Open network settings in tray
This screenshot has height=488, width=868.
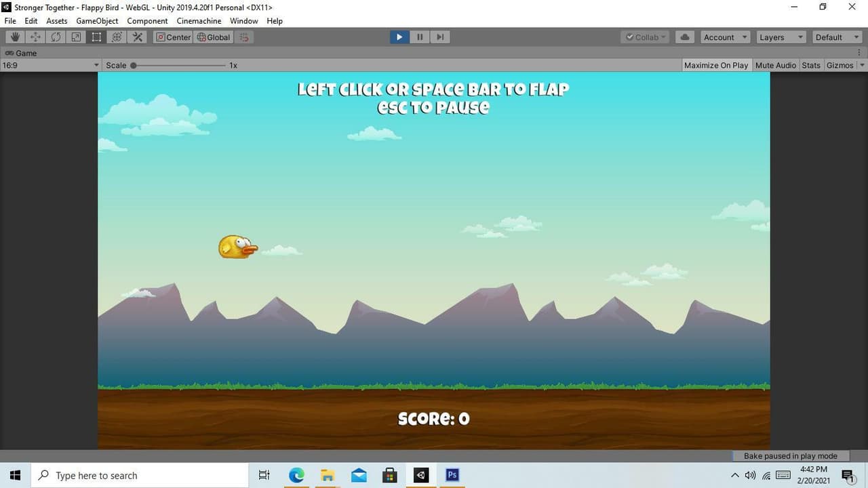click(x=766, y=475)
